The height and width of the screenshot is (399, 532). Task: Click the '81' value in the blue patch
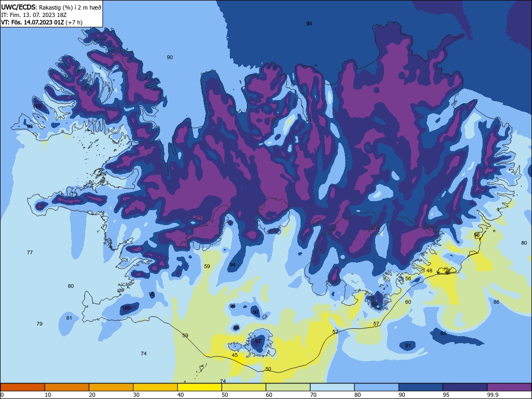coord(69,318)
